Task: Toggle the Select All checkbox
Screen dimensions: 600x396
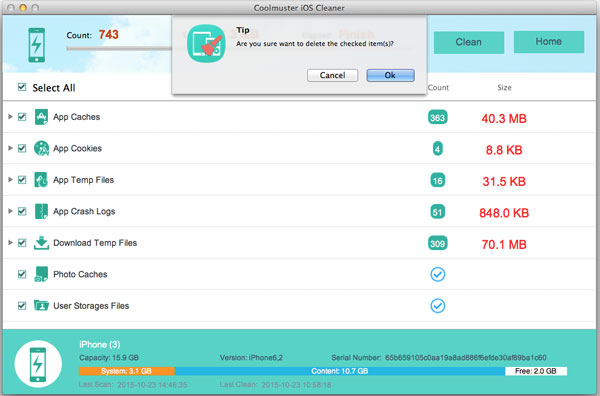Action: coord(22,87)
